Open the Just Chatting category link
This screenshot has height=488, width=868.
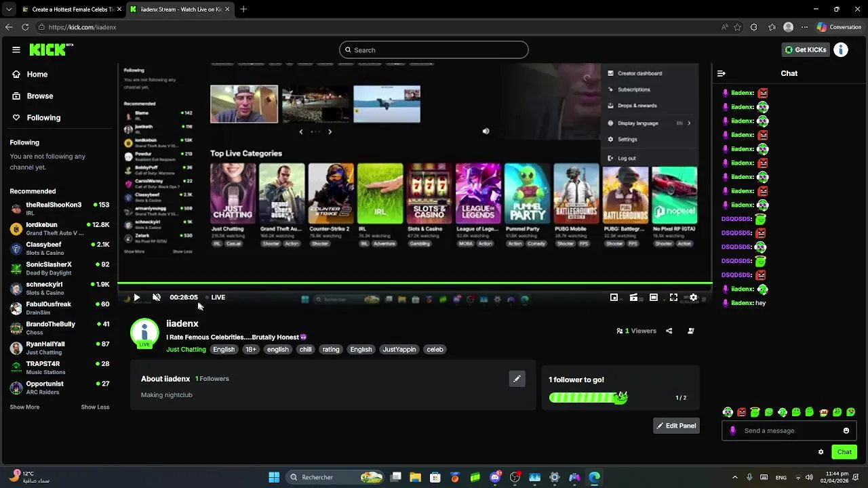pos(186,350)
